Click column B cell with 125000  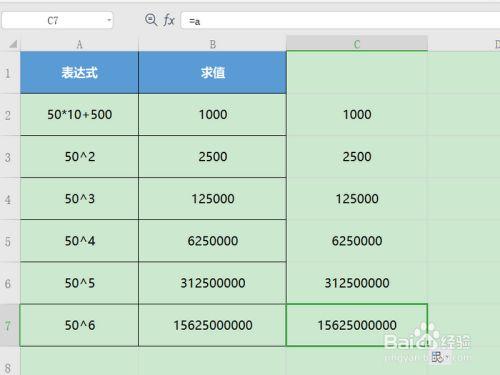click(212, 199)
